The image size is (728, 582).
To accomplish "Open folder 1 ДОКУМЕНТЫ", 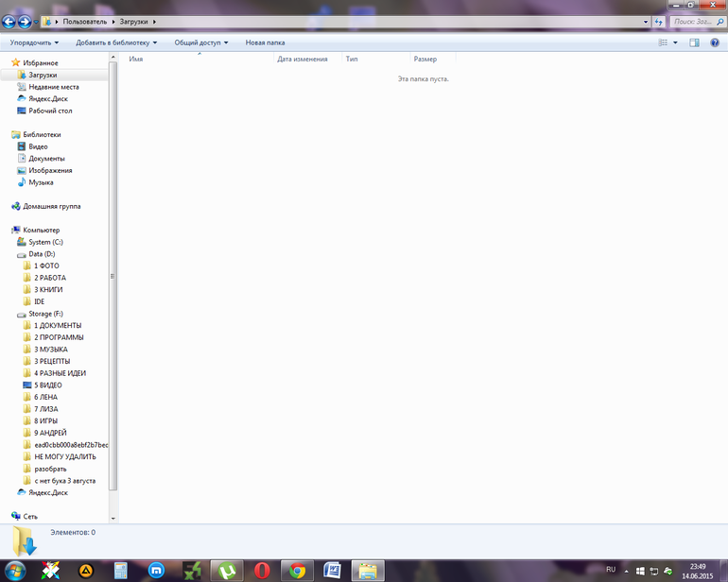I will tap(58, 325).
